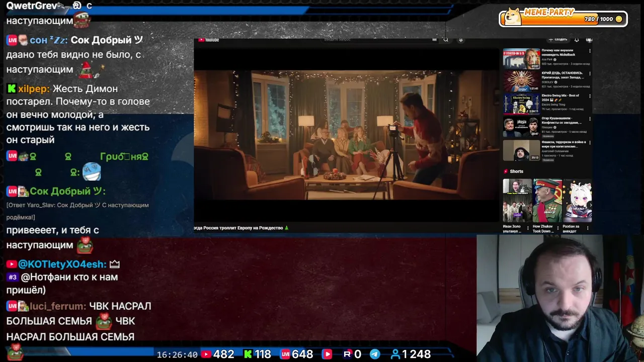The width and height of the screenshot is (644, 362).
Task: Click the "сон ᶻZz" username in chat
Action: 48,40
